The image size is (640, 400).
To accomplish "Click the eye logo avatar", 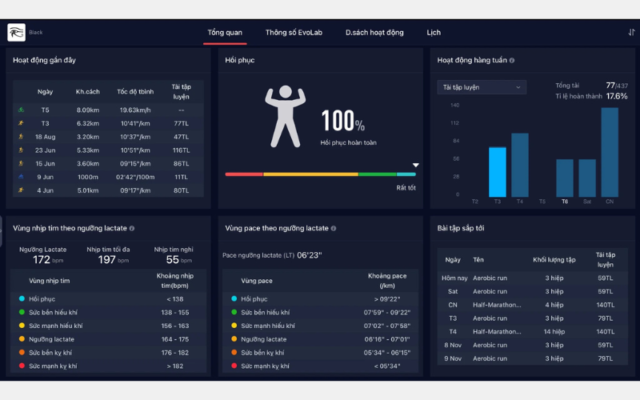I will click(16, 32).
